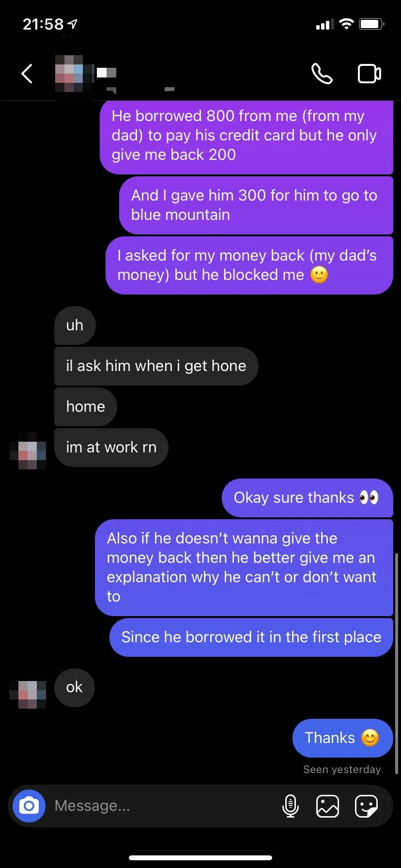Tap the microphone voice message icon
This screenshot has height=868, width=401.
(290, 806)
